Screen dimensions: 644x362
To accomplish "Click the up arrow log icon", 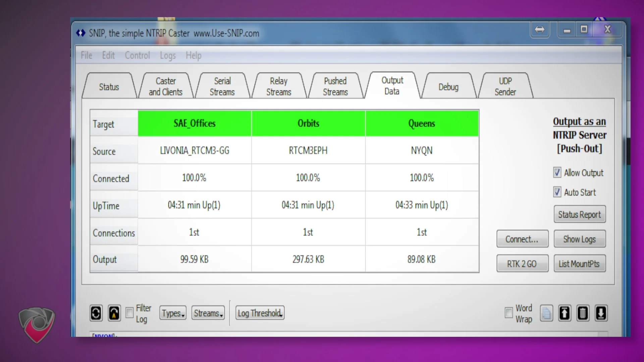I will click(565, 313).
